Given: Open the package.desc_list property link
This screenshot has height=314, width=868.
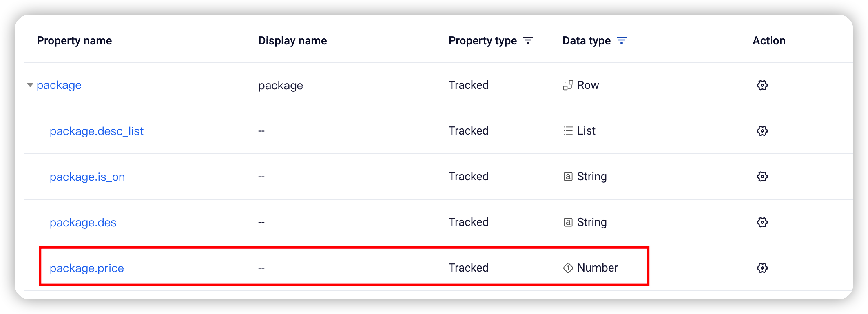Looking at the screenshot, I should (97, 131).
